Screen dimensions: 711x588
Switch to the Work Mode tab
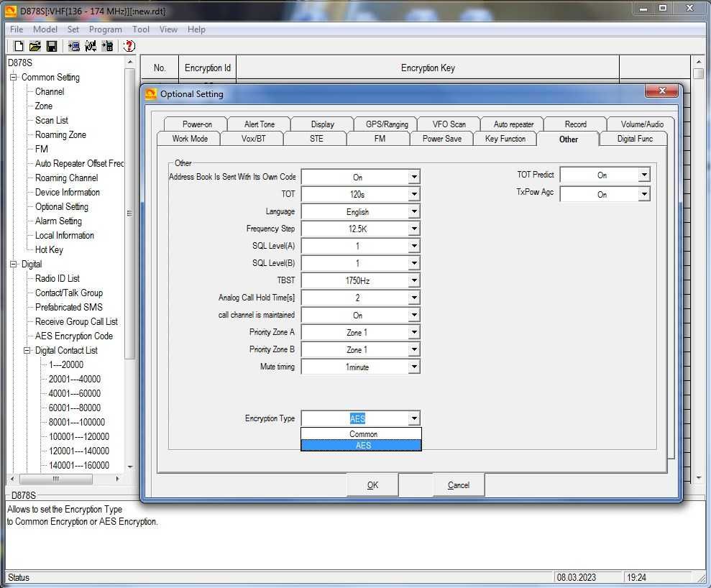point(189,138)
